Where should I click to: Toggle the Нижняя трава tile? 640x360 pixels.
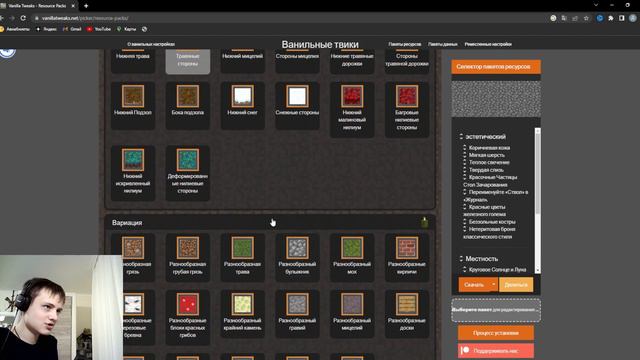[x=133, y=61]
